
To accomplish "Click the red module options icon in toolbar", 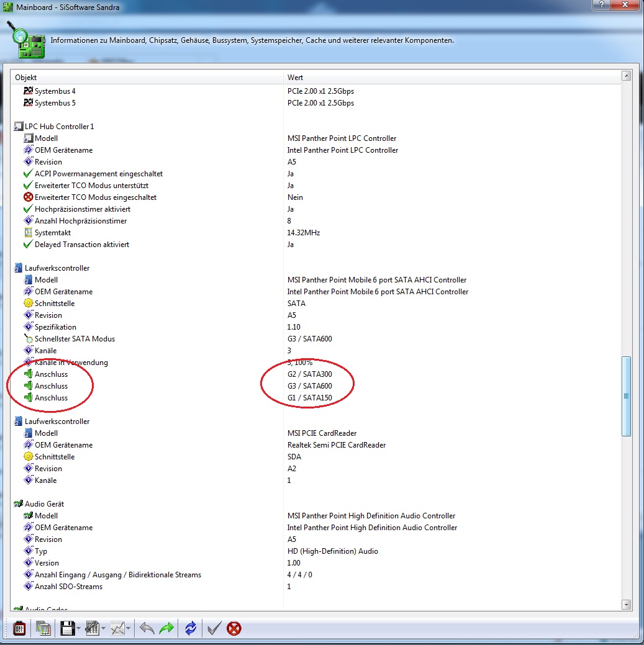I will [x=19, y=628].
